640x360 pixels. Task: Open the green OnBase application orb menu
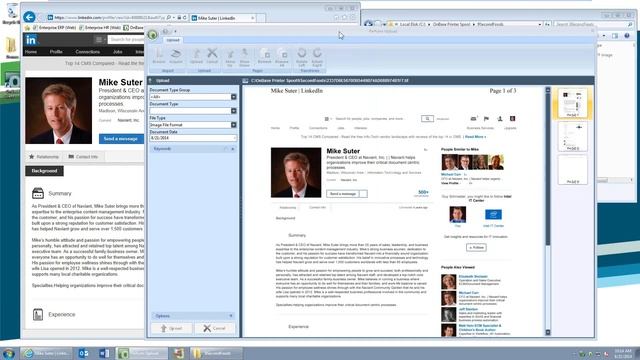[153, 35]
